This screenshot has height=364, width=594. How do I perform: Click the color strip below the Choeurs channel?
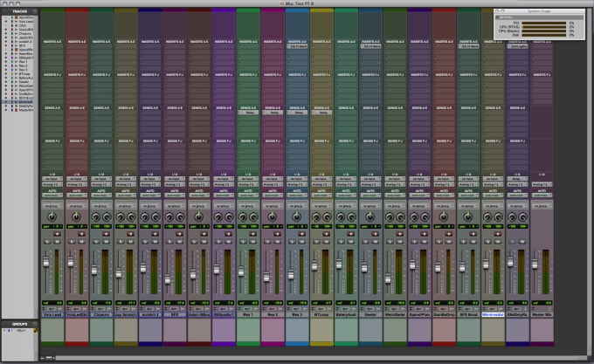pos(101,344)
